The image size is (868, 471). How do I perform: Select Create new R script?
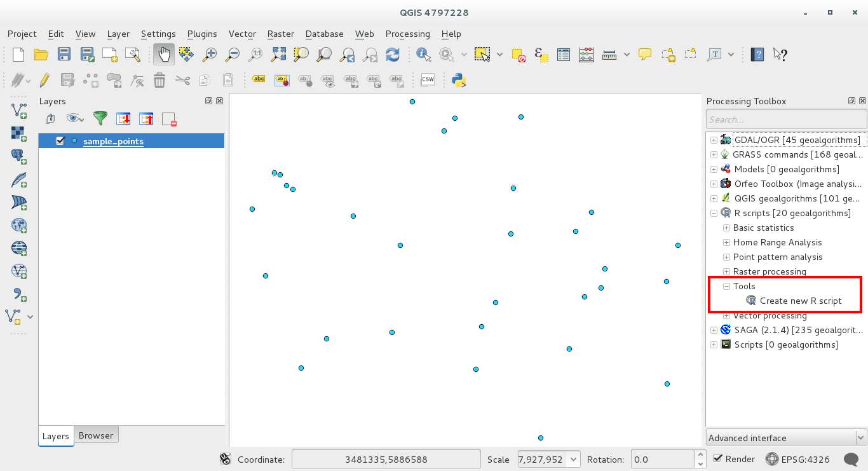(x=800, y=301)
